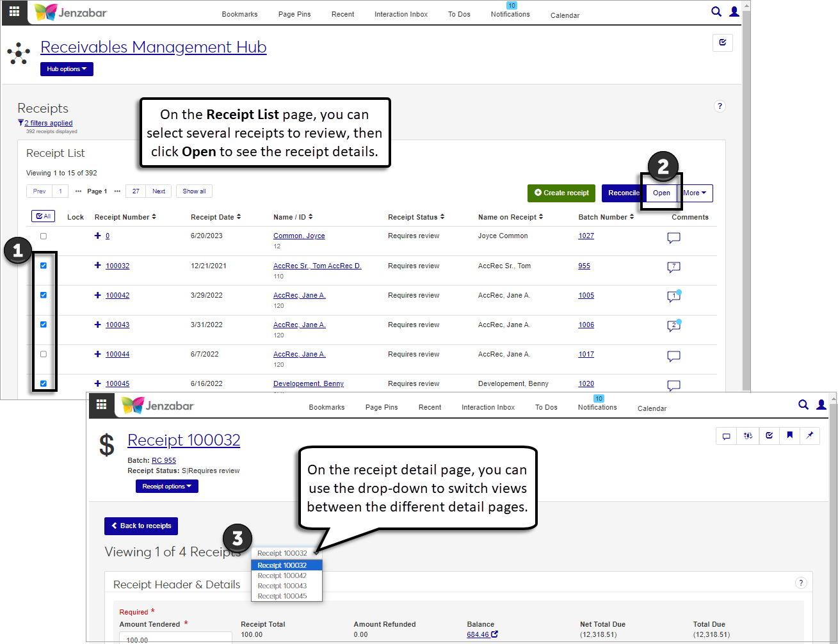838x644 pixels.
Task: Open batch number 1027 link
Action: [586, 236]
